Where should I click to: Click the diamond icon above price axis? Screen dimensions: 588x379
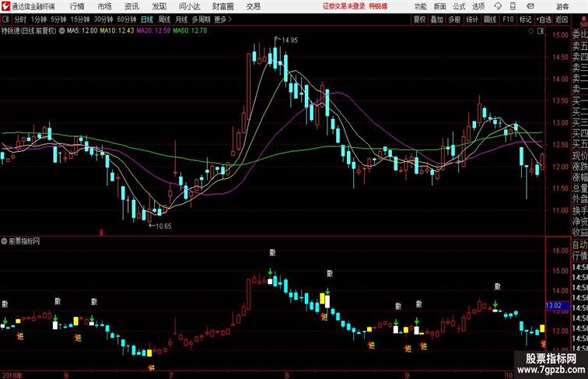point(531,31)
